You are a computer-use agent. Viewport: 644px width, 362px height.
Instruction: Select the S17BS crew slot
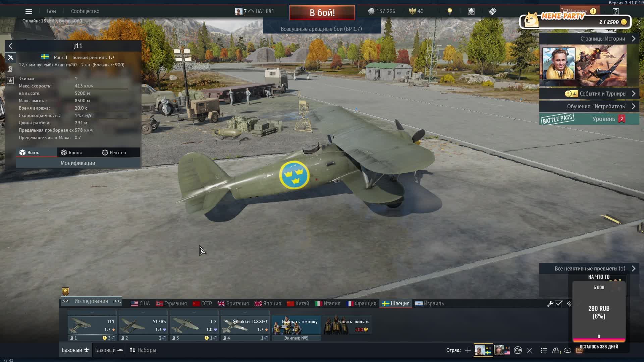click(143, 325)
